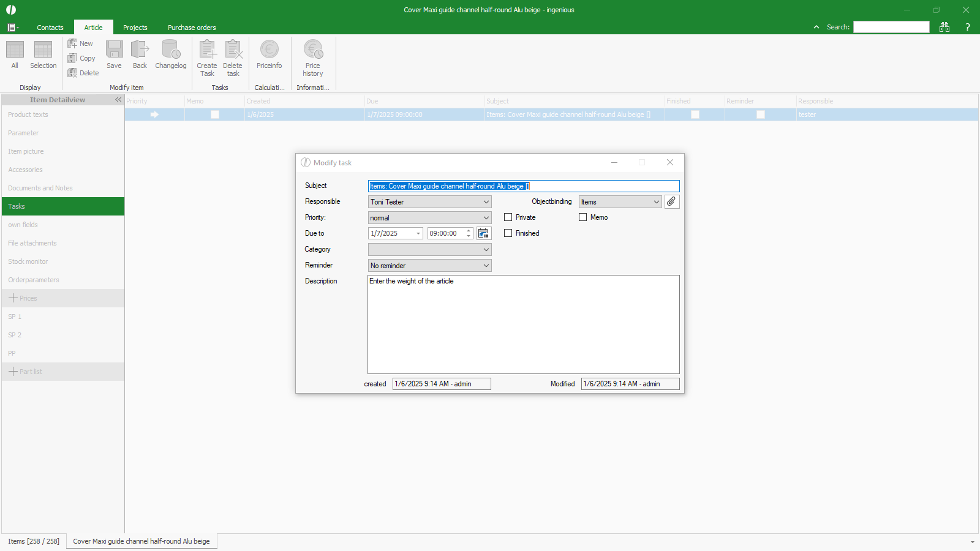Click the Copy button in ribbon
The image size is (980, 551).
coord(82,58)
